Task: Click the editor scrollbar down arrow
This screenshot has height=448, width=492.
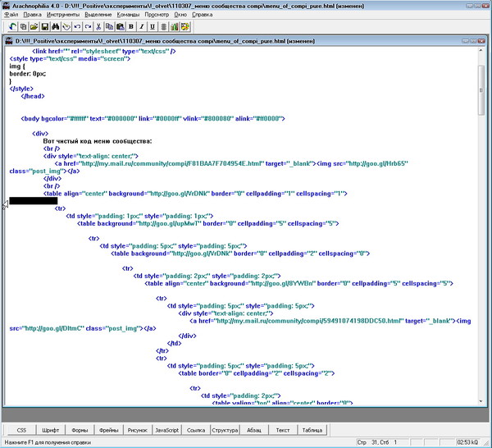Action: pyautogui.click(x=481, y=401)
